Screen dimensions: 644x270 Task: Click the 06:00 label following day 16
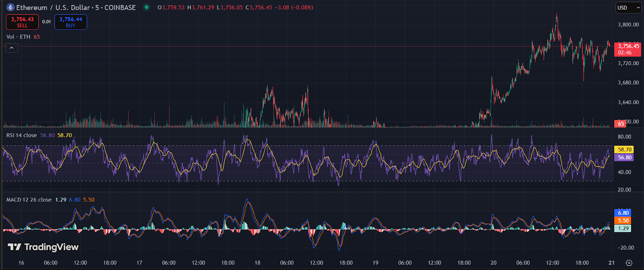(x=51, y=263)
